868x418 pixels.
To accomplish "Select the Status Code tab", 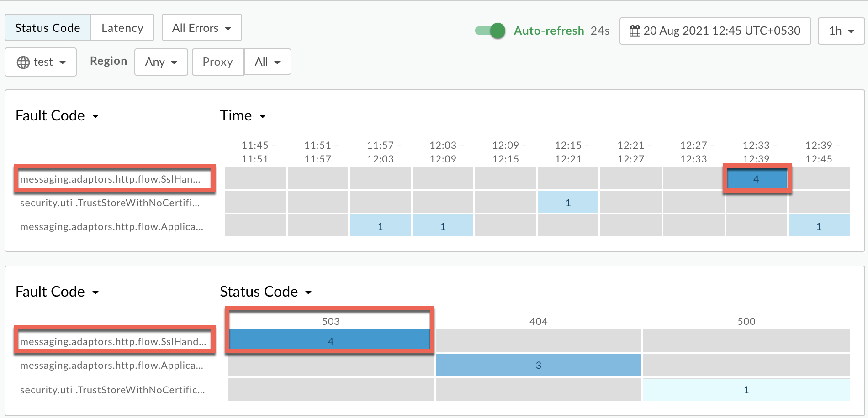I will point(48,28).
